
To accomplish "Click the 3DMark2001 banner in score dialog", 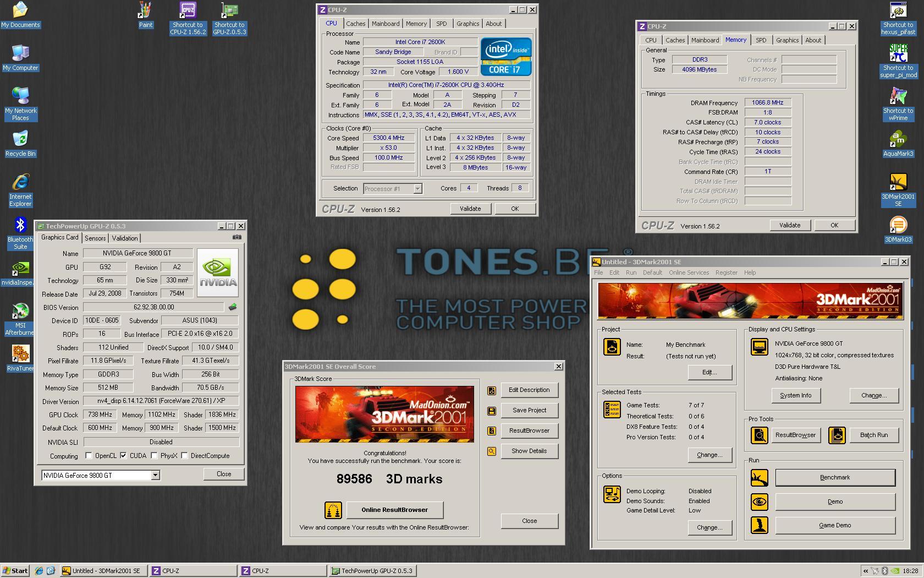I will pos(384,415).
